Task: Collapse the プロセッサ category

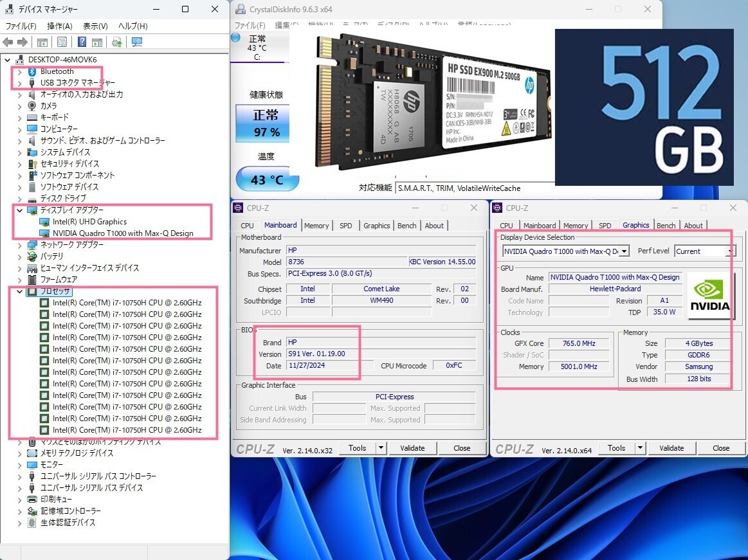Action: coord(19,291)
